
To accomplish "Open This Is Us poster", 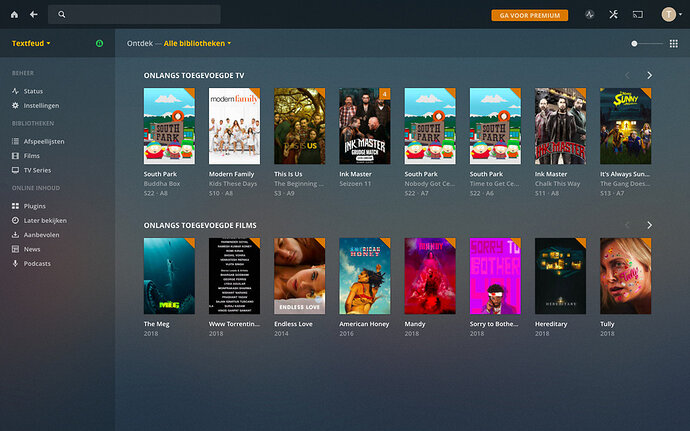I will click(x=300, y=126).
